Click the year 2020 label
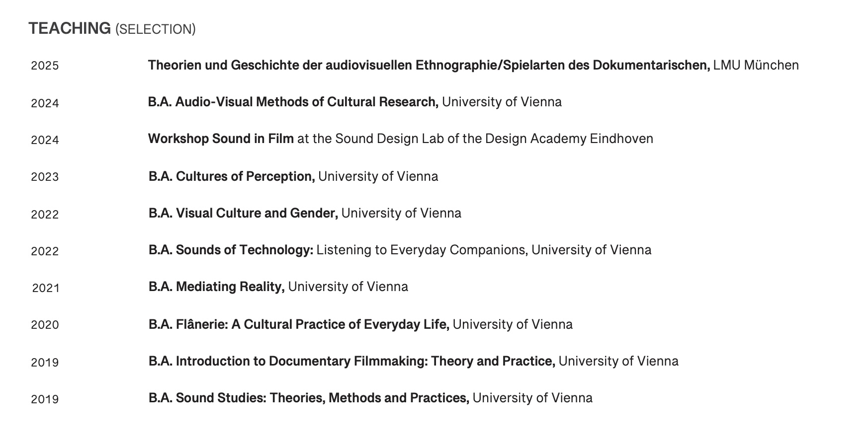868x444 pixels. [x=45, y=325]
